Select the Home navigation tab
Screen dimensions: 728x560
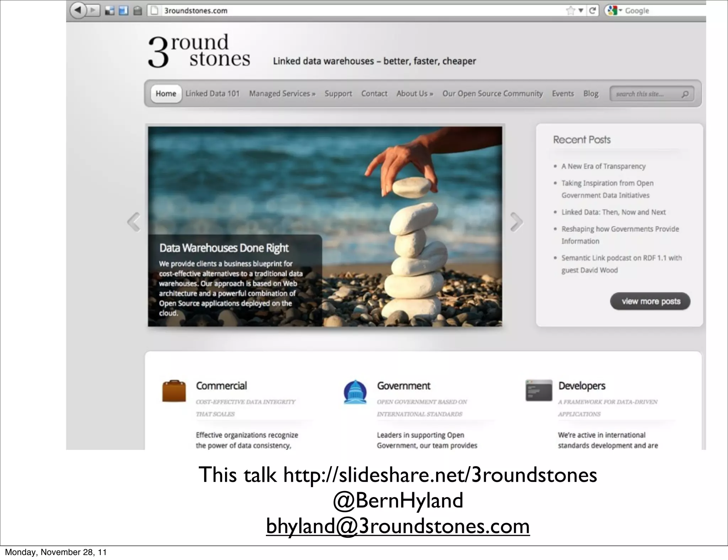point(166,93)
